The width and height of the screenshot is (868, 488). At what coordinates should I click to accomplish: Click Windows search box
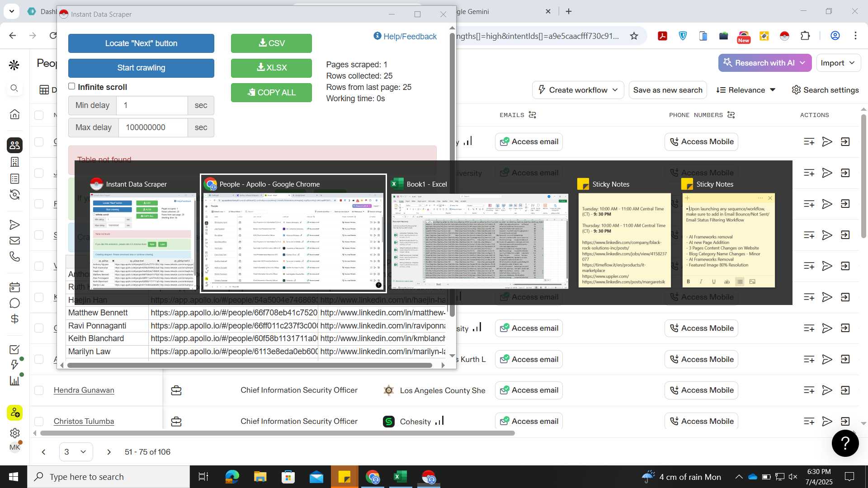(x=108, y=477)
